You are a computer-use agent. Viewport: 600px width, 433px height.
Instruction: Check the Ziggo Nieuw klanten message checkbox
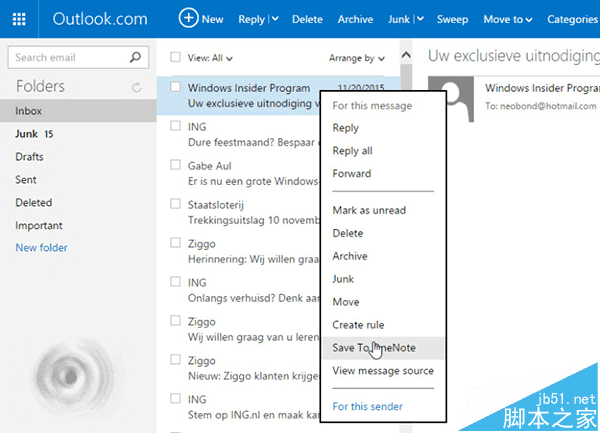click(175, 360)
